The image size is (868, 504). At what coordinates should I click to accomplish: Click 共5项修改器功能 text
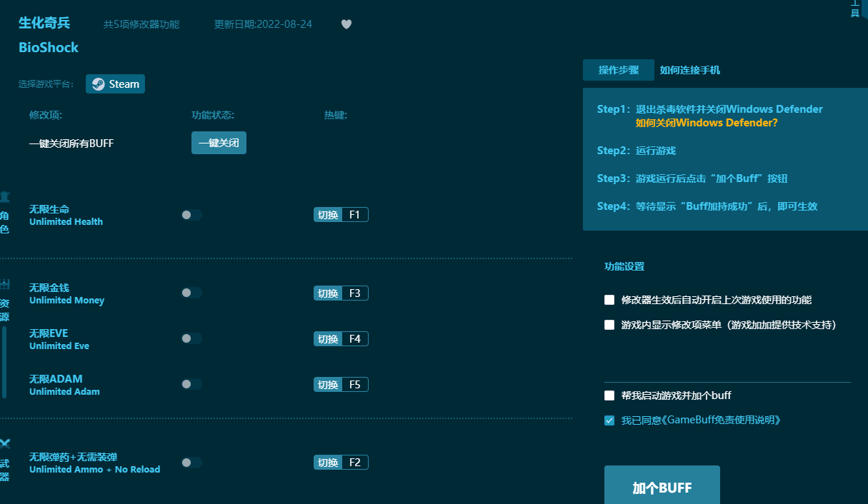click(141, 24)
